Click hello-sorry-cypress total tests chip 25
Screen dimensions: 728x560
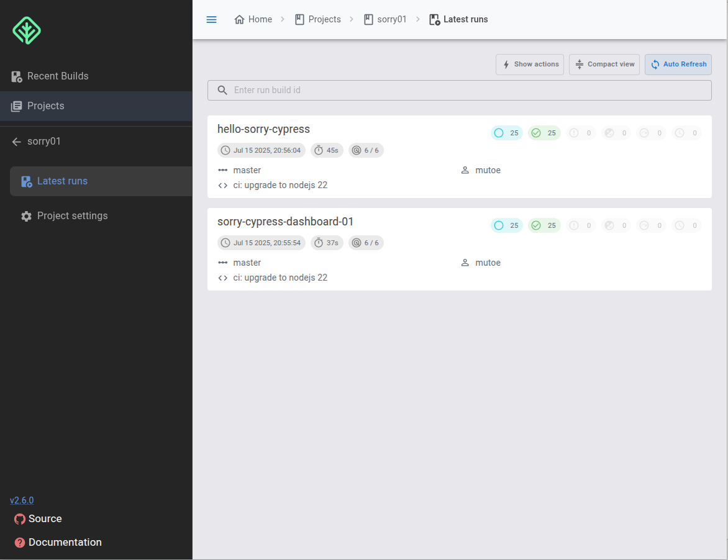[506, 133]
